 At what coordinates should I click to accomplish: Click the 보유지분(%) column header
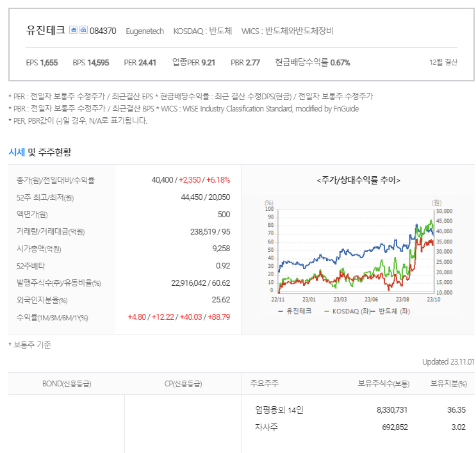point(448,383)
